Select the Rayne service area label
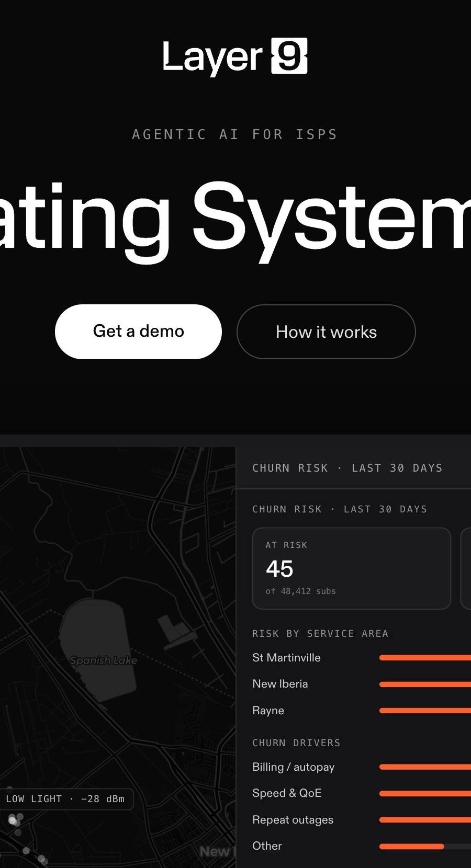Screen dimensions: 471x868 pos(268,711)
